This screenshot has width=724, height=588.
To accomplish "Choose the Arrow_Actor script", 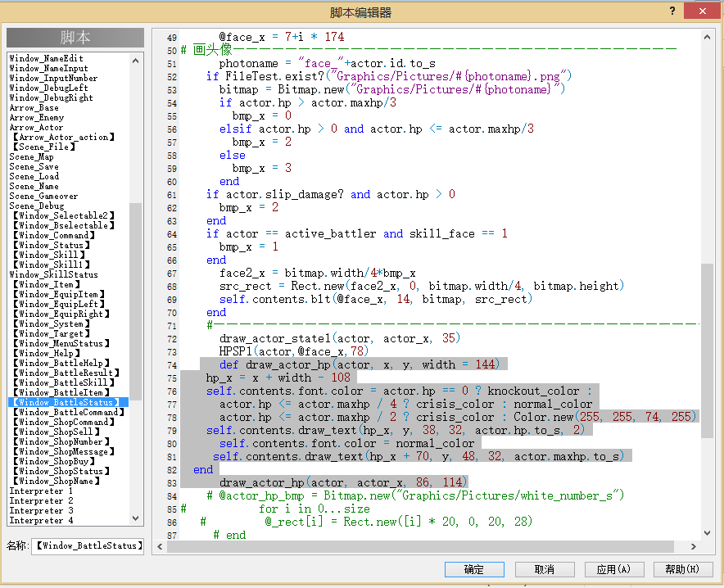I will coord(36,128).
